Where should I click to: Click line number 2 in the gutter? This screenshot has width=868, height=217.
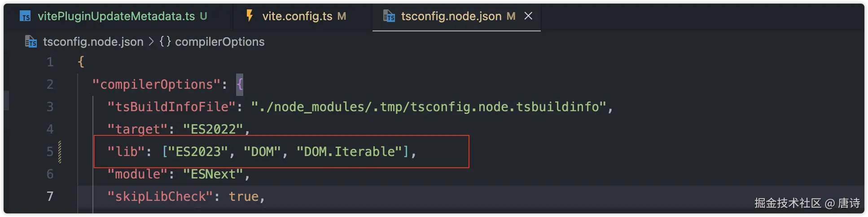coord(50,84)
